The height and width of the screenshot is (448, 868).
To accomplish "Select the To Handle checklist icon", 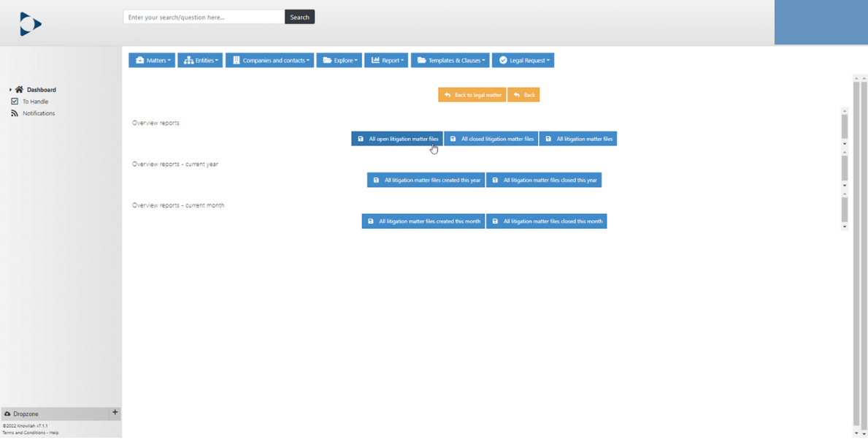I will pyautogui.click(x=15, y=101).
